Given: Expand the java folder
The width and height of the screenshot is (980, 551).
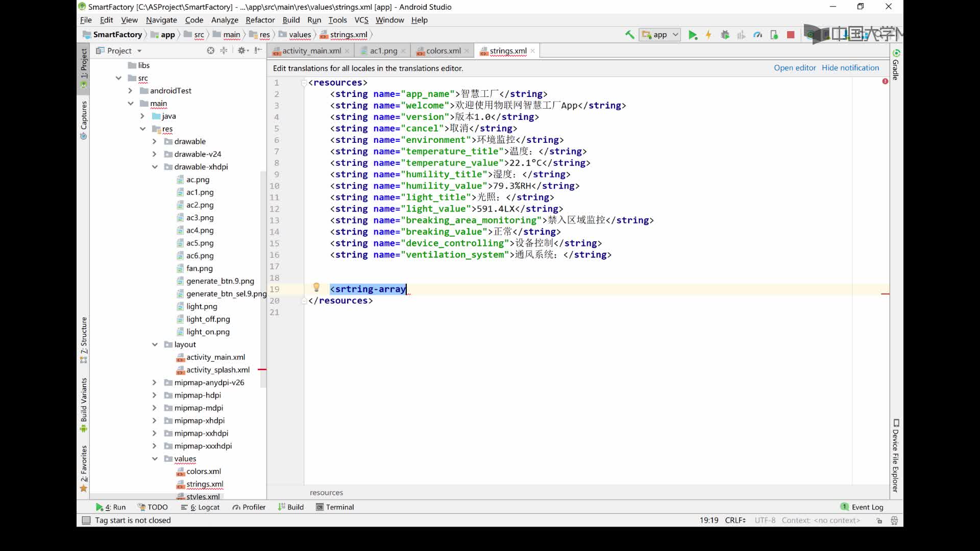Looking at the screenshot, I should (142, 116).
